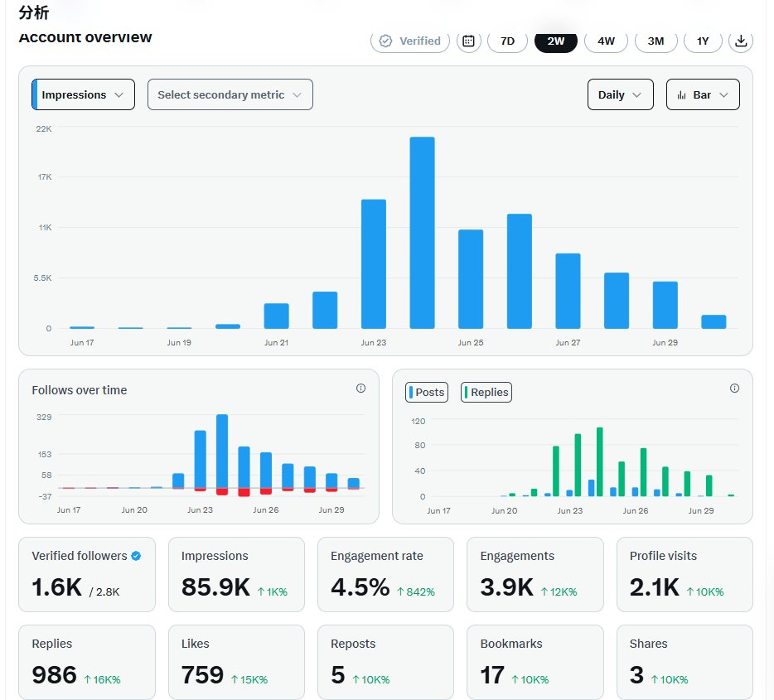
Task: Click the 22K axis label
Action: 43,128
